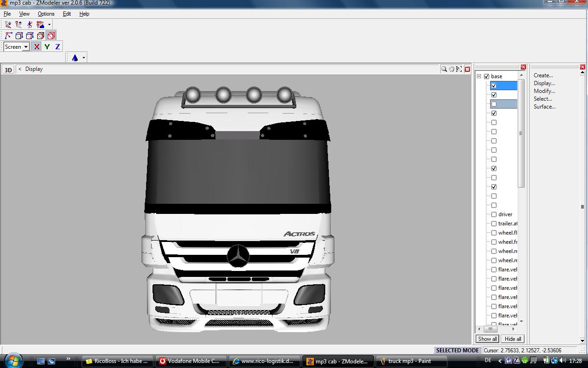Open dropdown arrow beside cone primitive icon
The image size is (588, 368).
84,57
